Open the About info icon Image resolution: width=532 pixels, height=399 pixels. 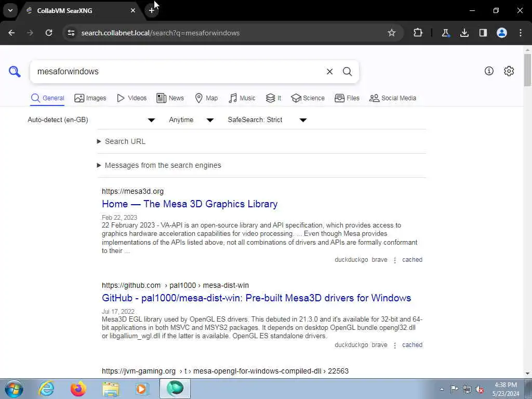tap(489, 71)
